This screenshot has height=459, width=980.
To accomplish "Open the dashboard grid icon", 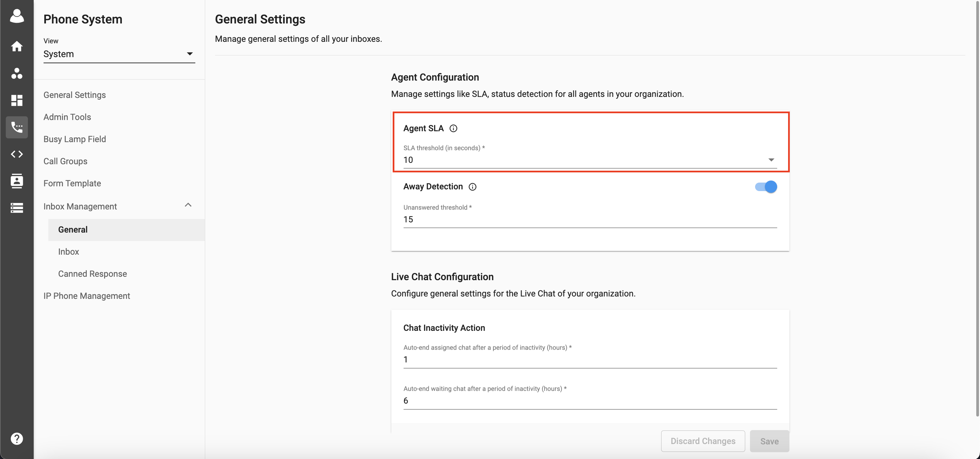I will [x=17, y=100].
